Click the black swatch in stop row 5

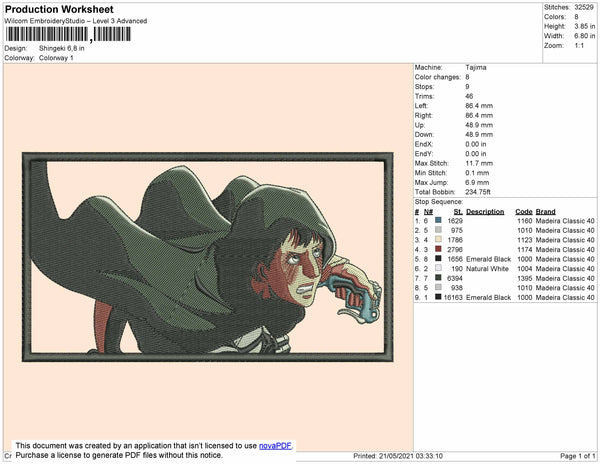[x=438, y=259]
